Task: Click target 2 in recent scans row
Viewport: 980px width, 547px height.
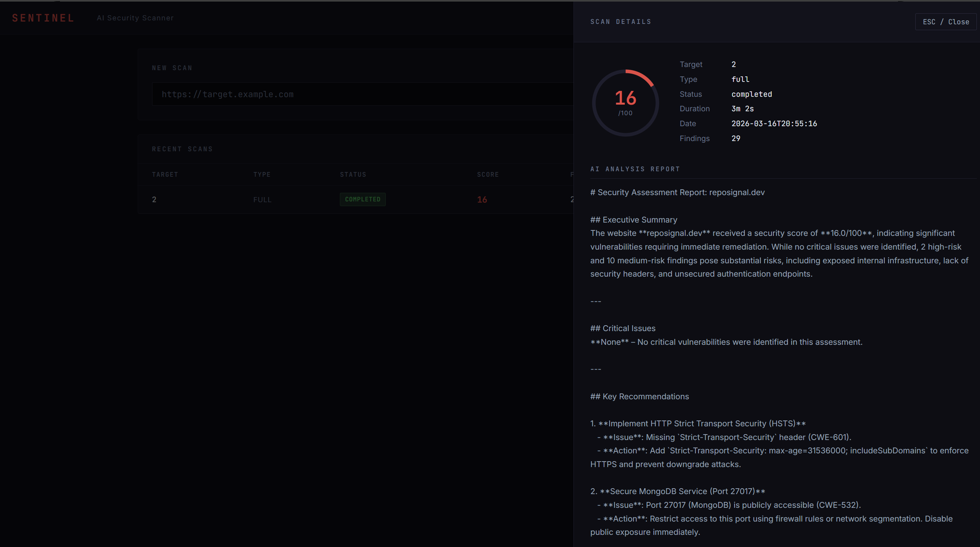Action: click(x=154, y=200)
